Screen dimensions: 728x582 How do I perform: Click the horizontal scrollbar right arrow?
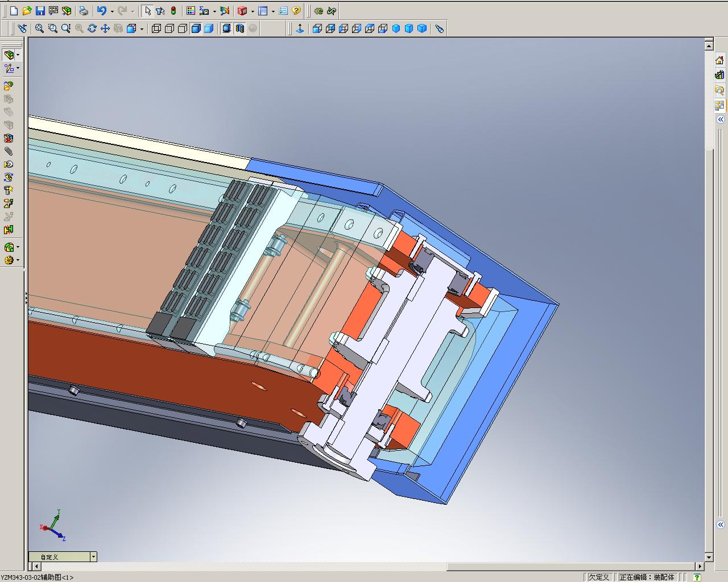pos(700,566)
